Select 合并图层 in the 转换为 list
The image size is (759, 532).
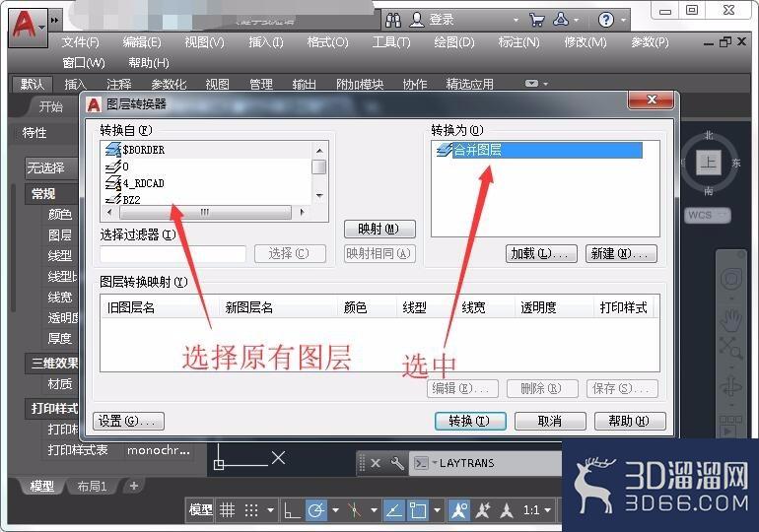pyautogui.click(x=539, y=150)
